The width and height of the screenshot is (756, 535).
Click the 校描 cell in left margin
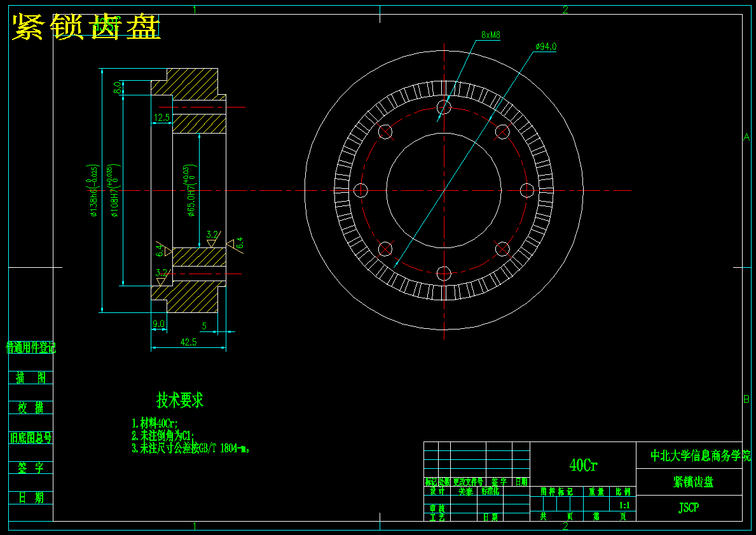pos(31,408)
